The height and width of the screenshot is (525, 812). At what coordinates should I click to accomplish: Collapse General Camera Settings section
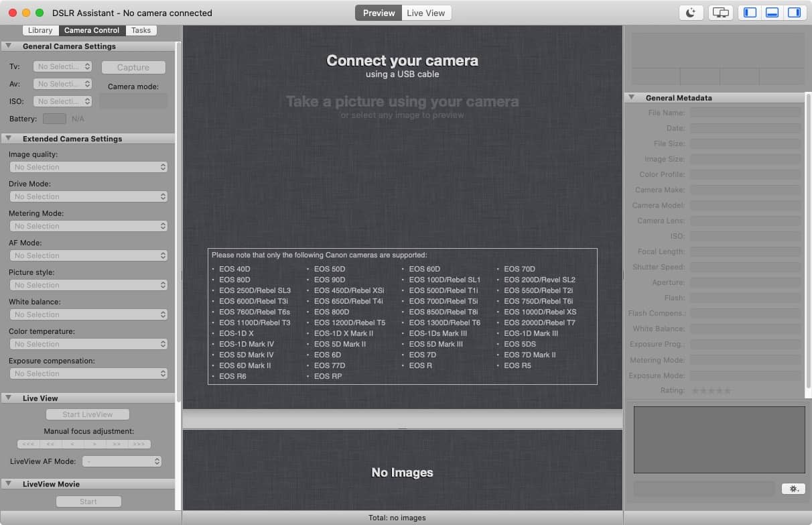point(8,46)
